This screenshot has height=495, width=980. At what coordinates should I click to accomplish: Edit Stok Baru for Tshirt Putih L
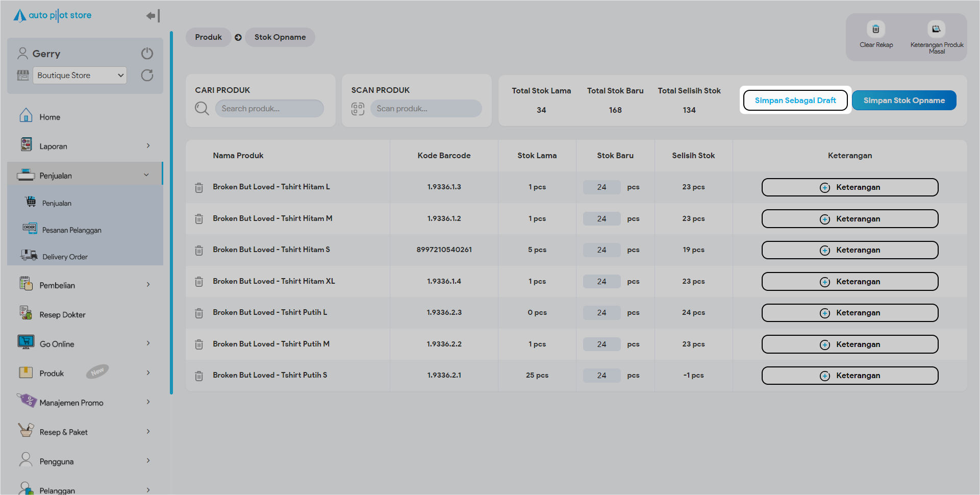point(601,313)
